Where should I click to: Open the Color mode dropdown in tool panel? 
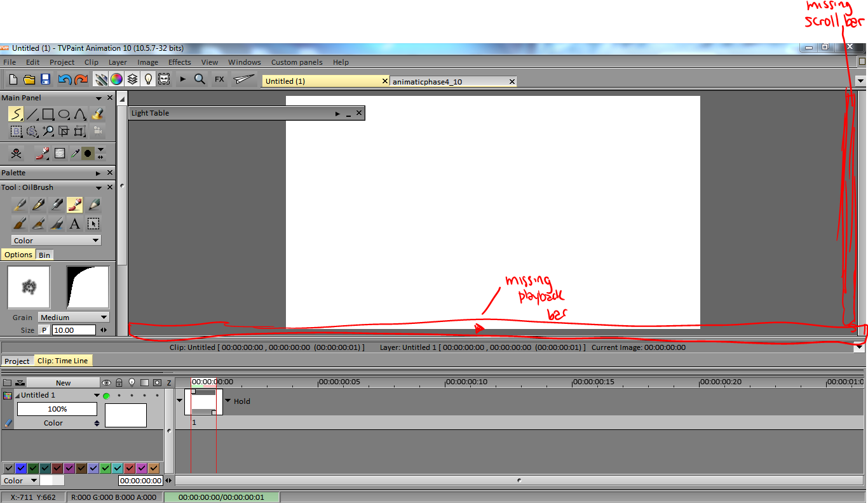coord(57,241)
